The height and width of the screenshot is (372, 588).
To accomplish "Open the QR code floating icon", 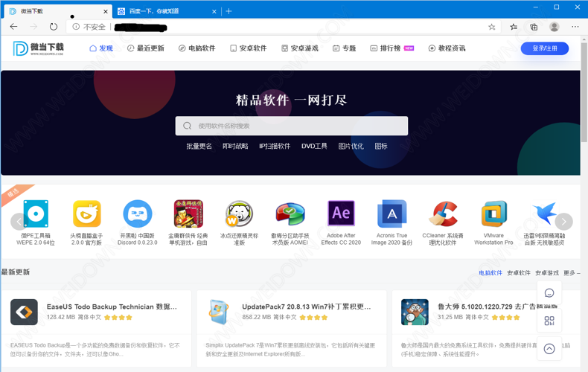I will coord(549,321).
